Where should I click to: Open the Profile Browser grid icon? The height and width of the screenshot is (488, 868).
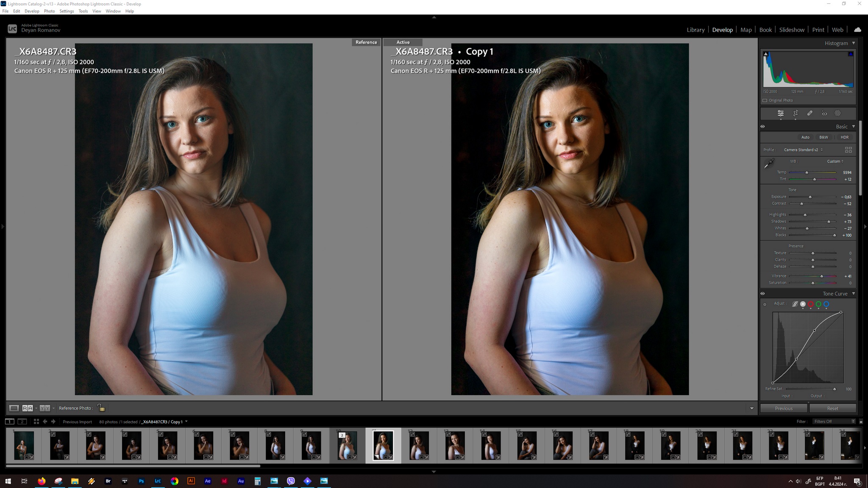click(848, 150)
